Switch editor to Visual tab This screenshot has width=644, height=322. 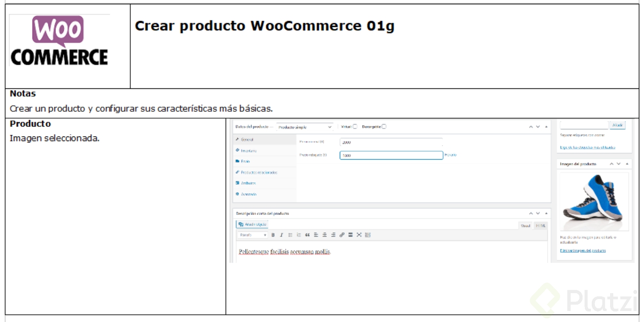(526, 225)
